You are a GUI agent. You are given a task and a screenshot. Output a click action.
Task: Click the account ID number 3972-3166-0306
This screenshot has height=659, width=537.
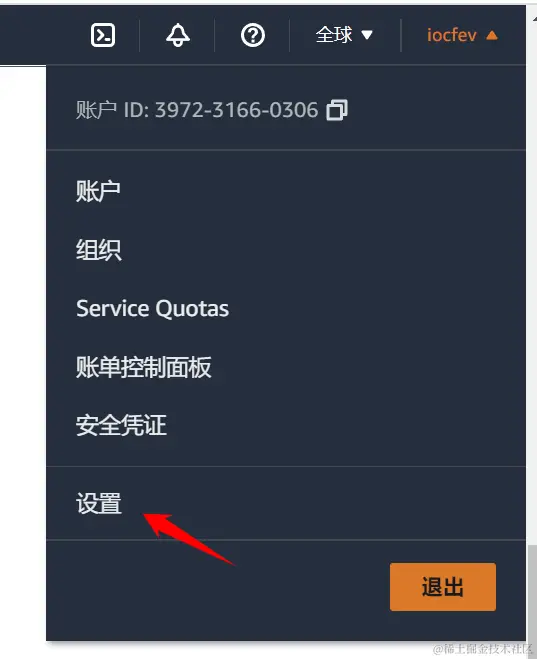(x=237, y=110)
